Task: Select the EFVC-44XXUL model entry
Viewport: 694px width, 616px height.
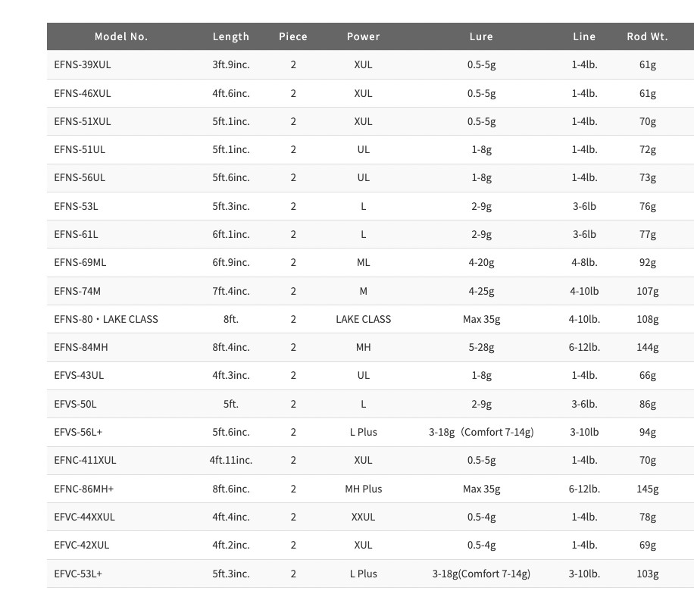Action: pos(84,517)
